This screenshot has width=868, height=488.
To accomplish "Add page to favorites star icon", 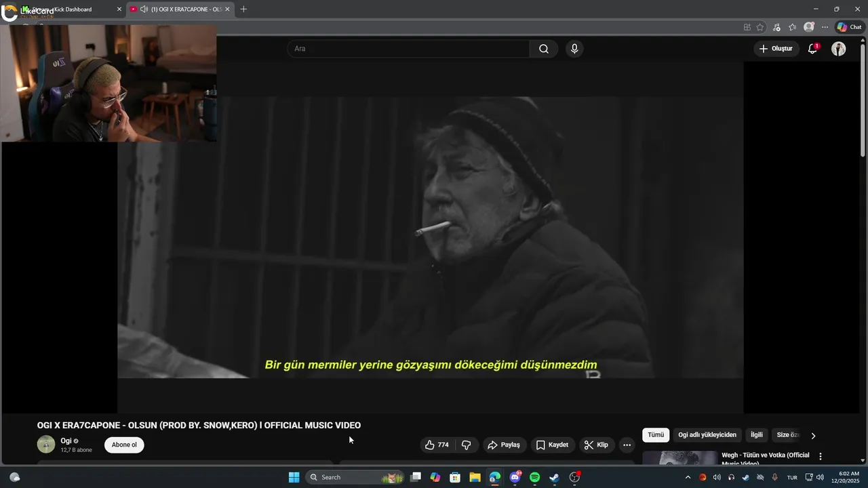I will coord(760,27).
